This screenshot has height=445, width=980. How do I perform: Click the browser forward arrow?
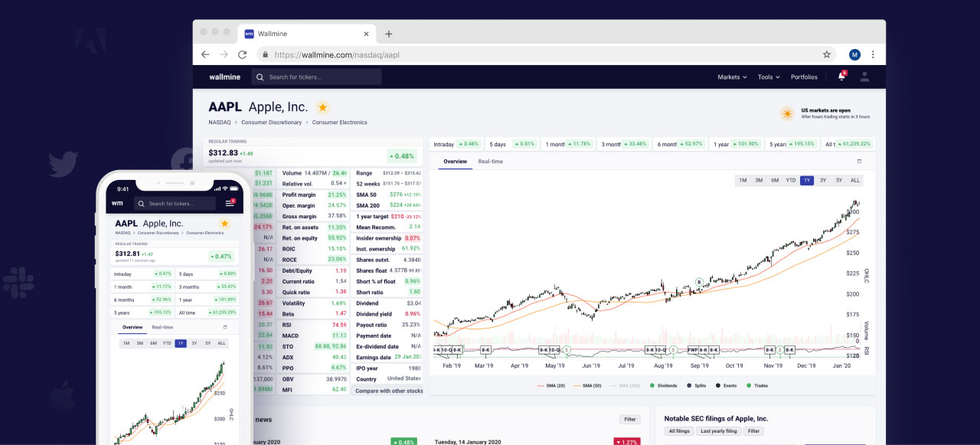pyautogui.click(x=224, y=54)
